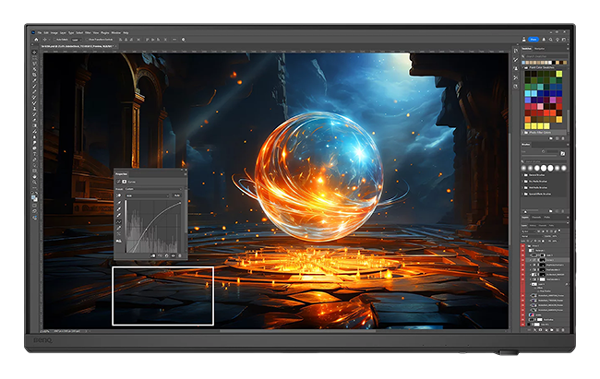
Task: Expand the Dry Media Brushes folder
Action: [522, 181]
